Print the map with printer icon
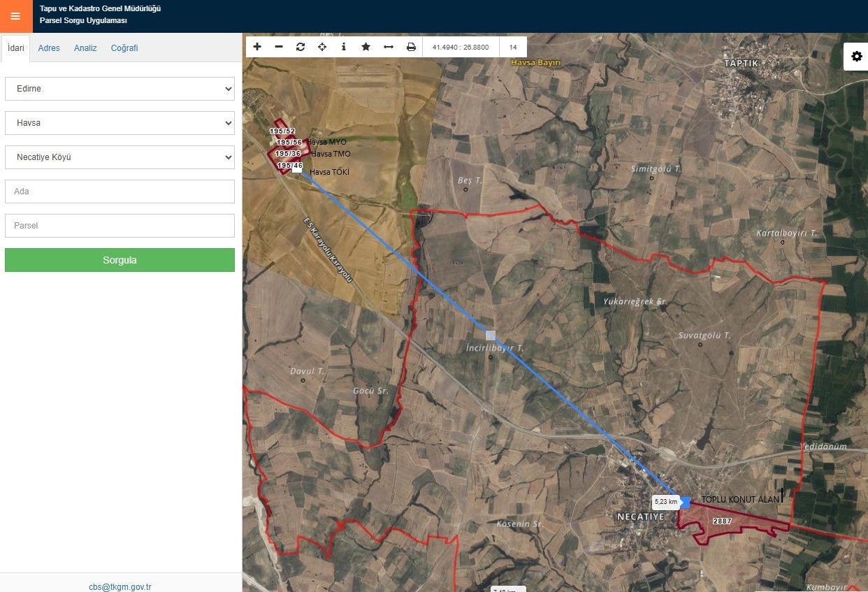Viewport: 868px width, 592px height. point(411,47)
